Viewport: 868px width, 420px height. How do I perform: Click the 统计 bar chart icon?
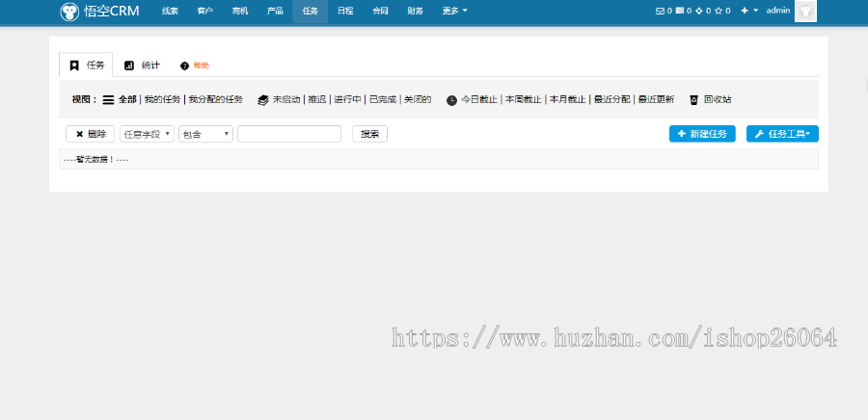click(x=129, y=66)
